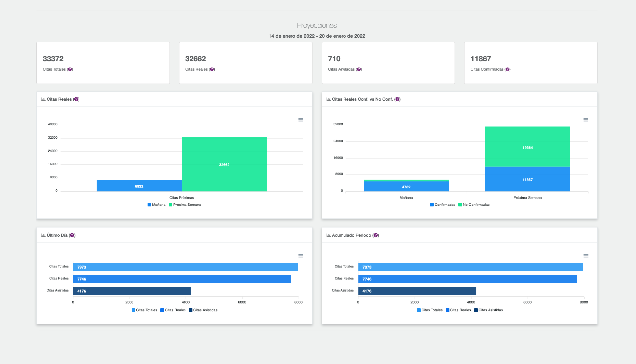
Task: Select the 32662 Próxima Semana bar
Action: pyautogui.click(x=224, y=164)
